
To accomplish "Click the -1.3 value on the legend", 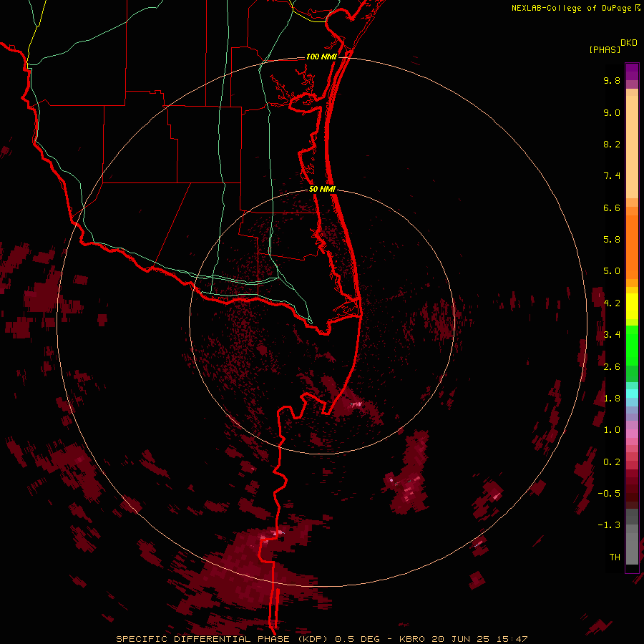I will (x=609, y=525).
